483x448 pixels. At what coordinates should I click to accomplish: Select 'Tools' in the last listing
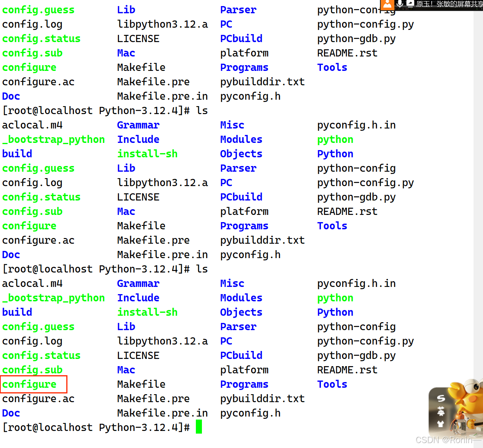332,384
